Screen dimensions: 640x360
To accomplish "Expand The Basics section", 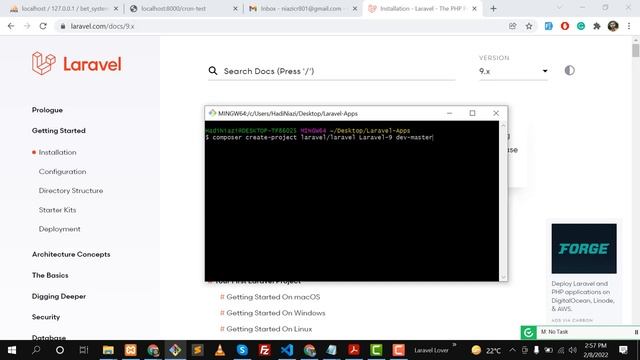I will pos(50,275).
